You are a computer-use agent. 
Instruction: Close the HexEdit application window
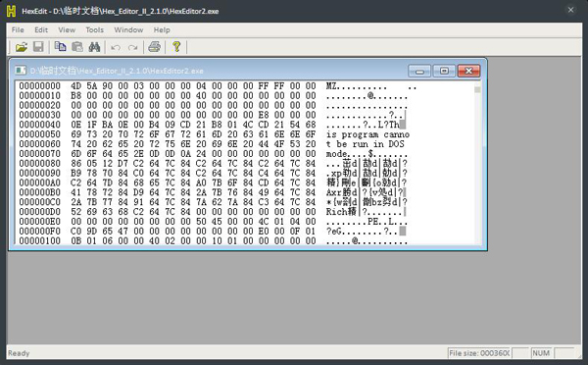[570, 10]
